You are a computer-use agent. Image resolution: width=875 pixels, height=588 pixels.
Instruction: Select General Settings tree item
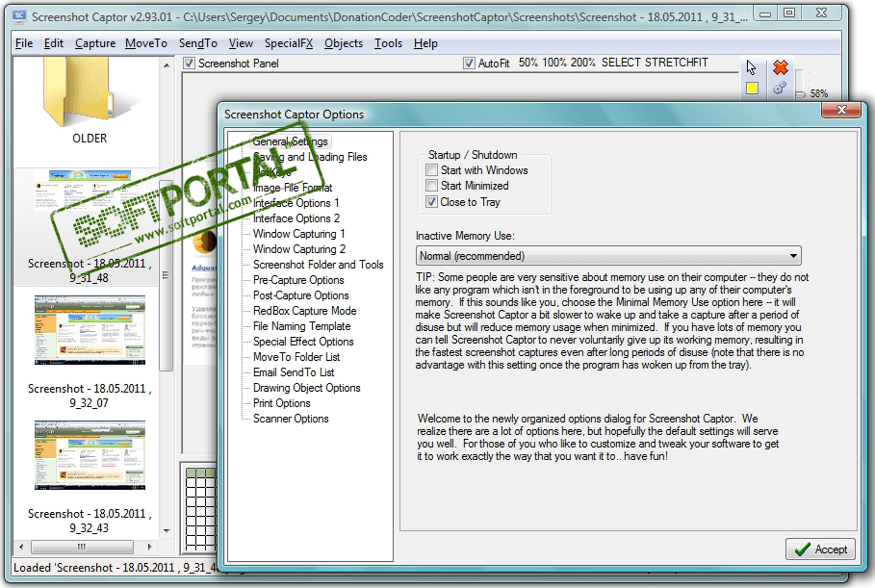(290, 141)
